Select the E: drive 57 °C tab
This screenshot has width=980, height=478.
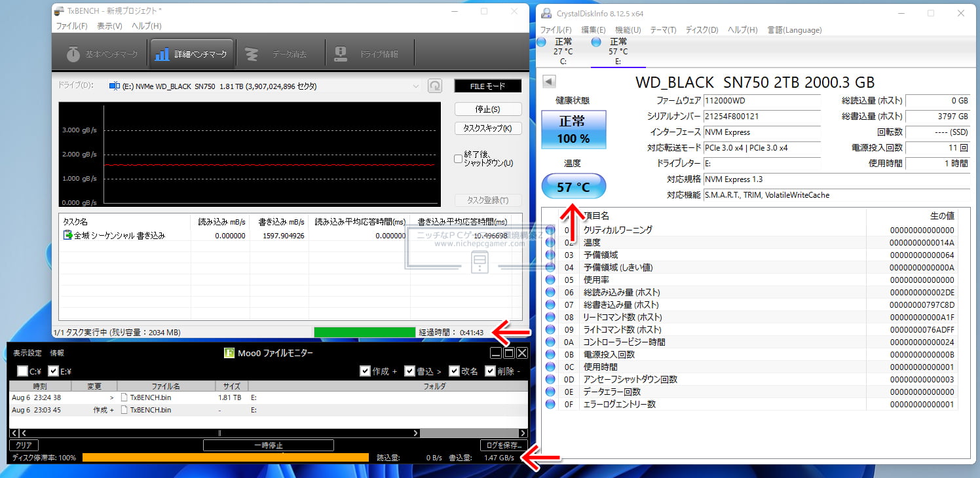tap(618, 51)
